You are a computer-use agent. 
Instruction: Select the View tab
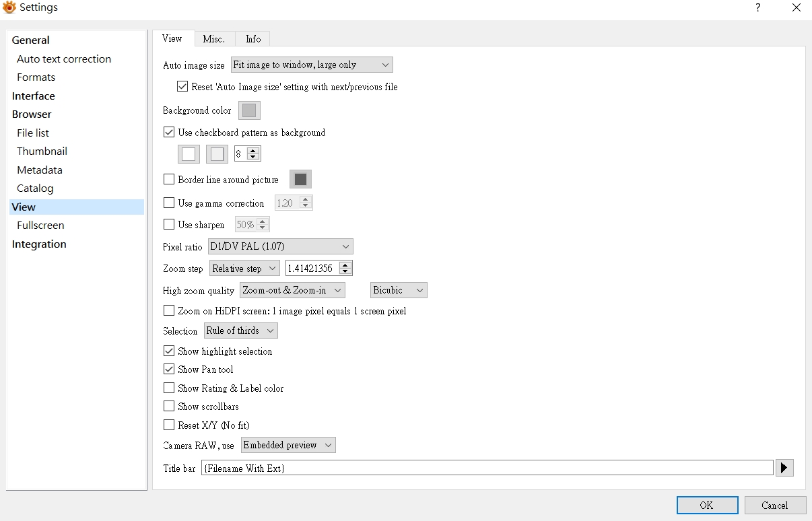(172, 38)
